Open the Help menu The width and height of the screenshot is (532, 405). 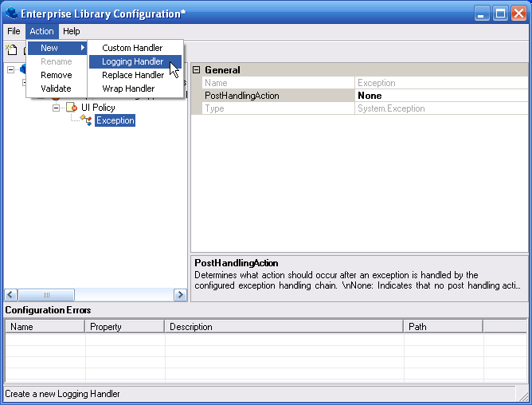click(x=72, y=31)
